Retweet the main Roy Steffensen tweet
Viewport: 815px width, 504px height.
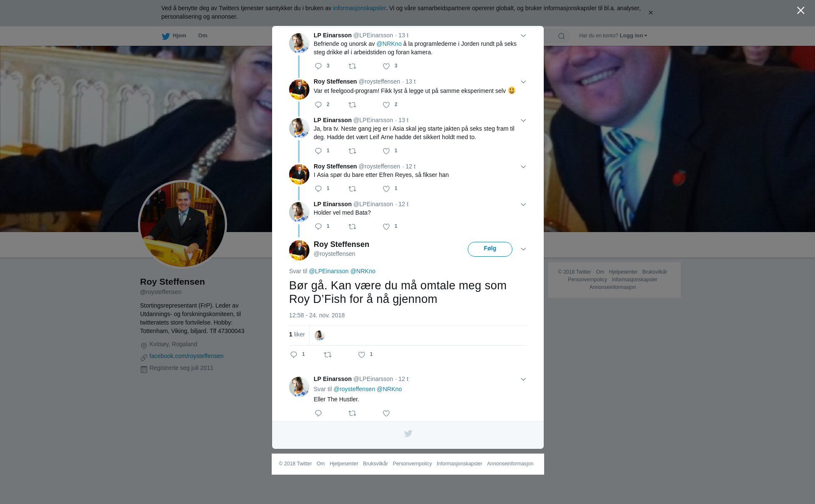(328, 355)
